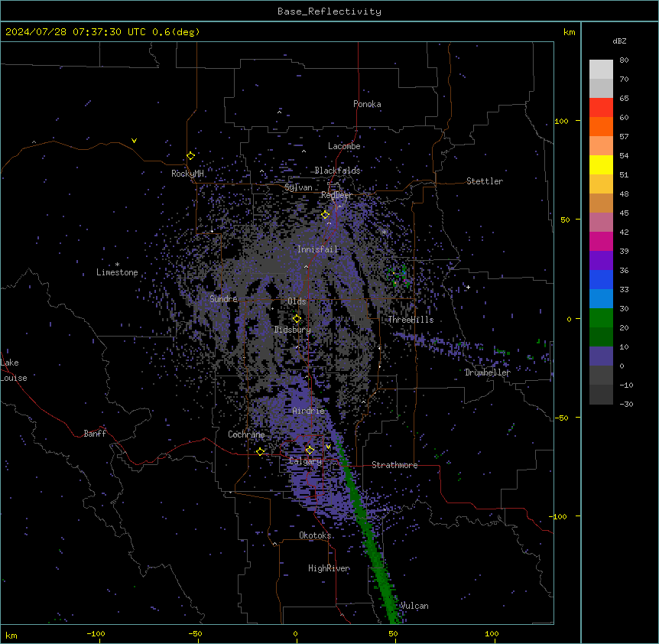Click the Cochrane label
Image resolution: width=659 pixels, height=644 pixels.
pyautogui.click(x=246, y=434)
